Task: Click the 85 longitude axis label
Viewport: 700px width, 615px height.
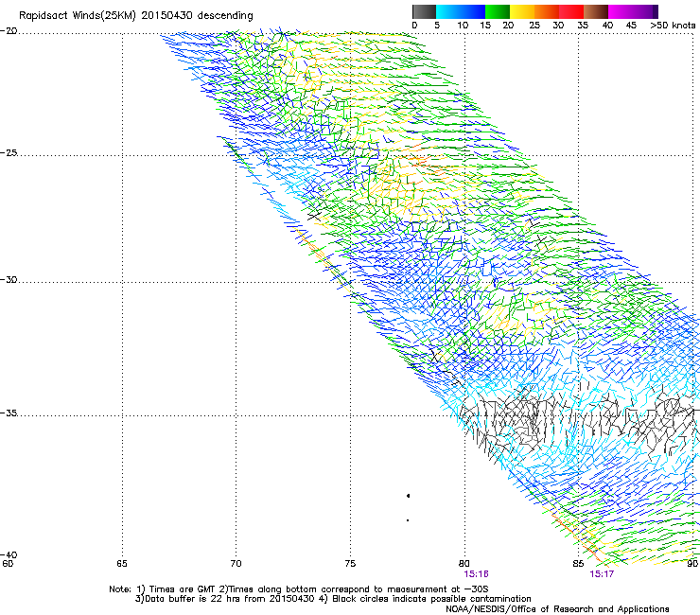Action: (578, 564)
